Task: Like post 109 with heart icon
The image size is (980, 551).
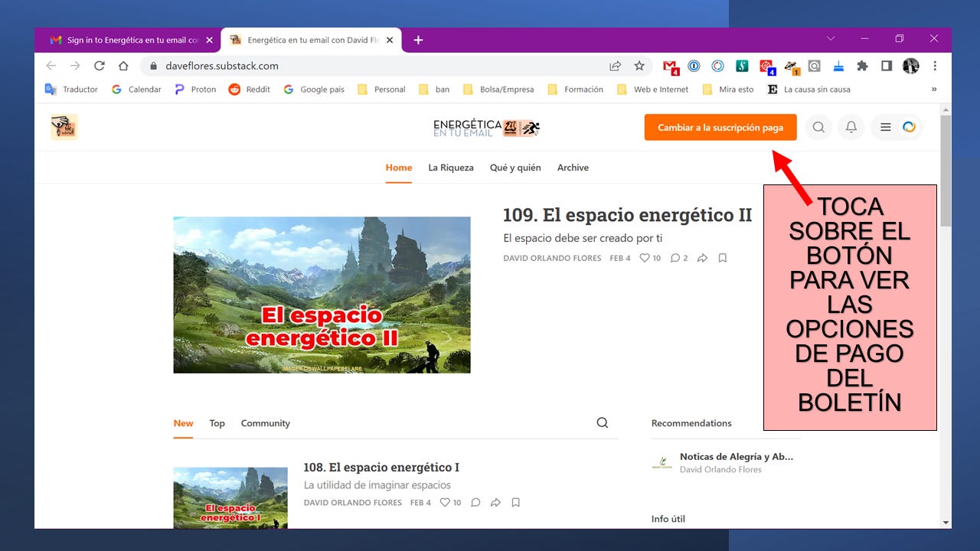Action: point(650,258)
